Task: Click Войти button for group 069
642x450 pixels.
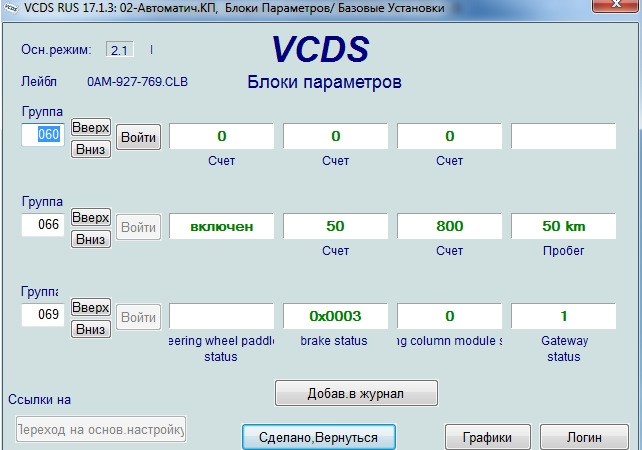Action: pyautogui.click(x=138, y=317)
